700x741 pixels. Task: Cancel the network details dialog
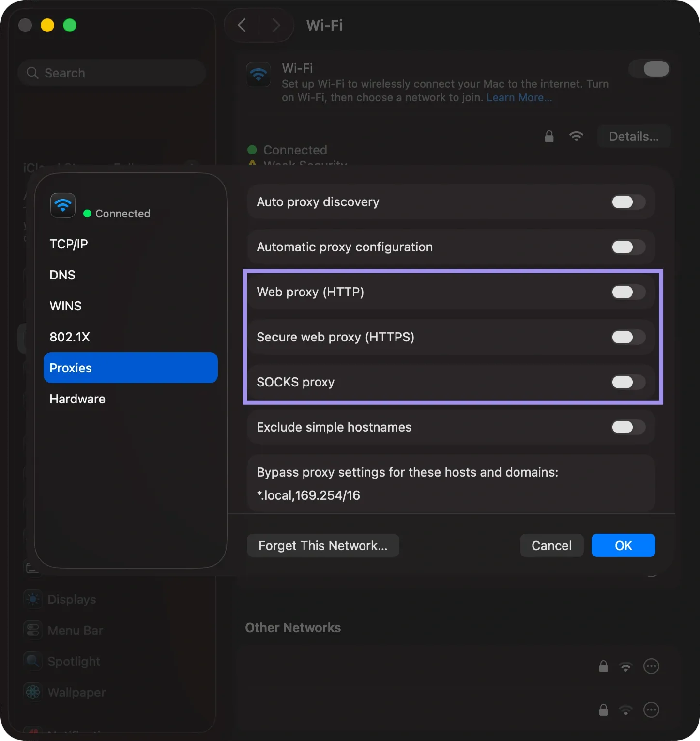pyautogui.click(x=551, y=545)
